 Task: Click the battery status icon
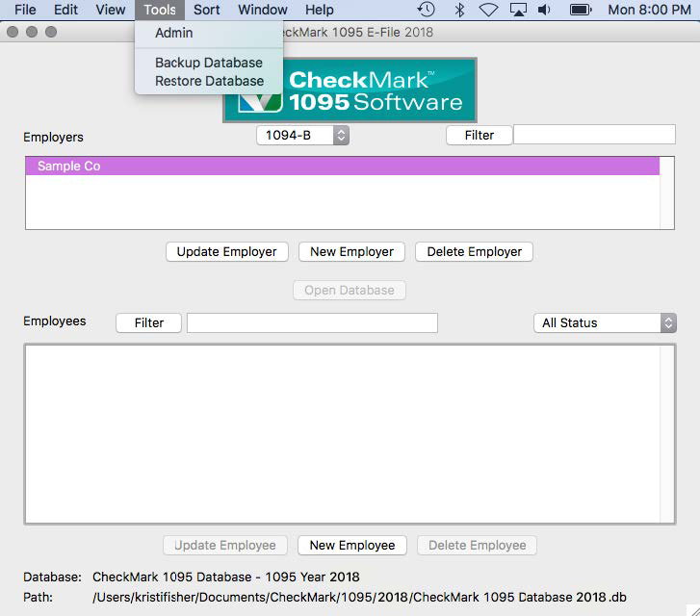580,10
